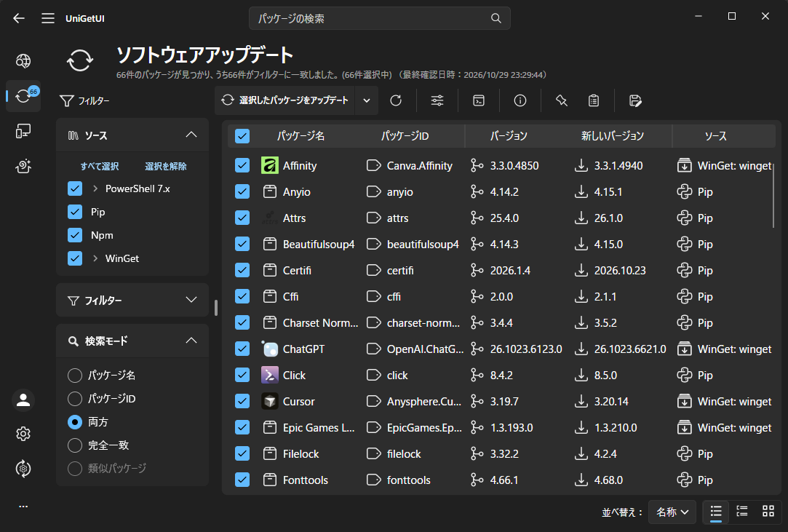This screenshot has height=532, width=788.
Task: Focus the パッケージの検索 search field
Action: 379,18
